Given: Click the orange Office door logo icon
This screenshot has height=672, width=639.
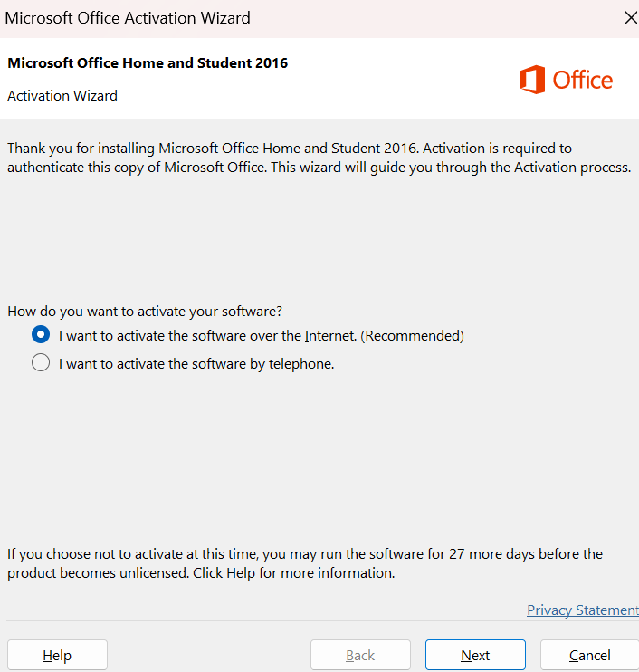Looking at the screenshot, I should (532, 80).
